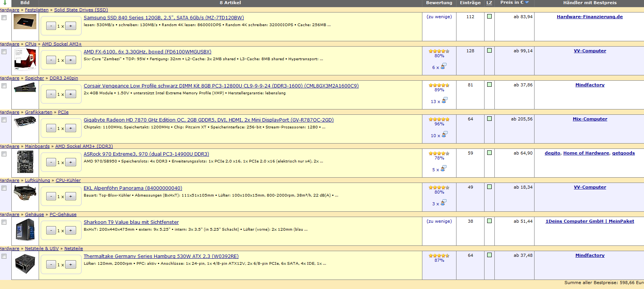Open the Netzteile & USV category

point(42,248)
